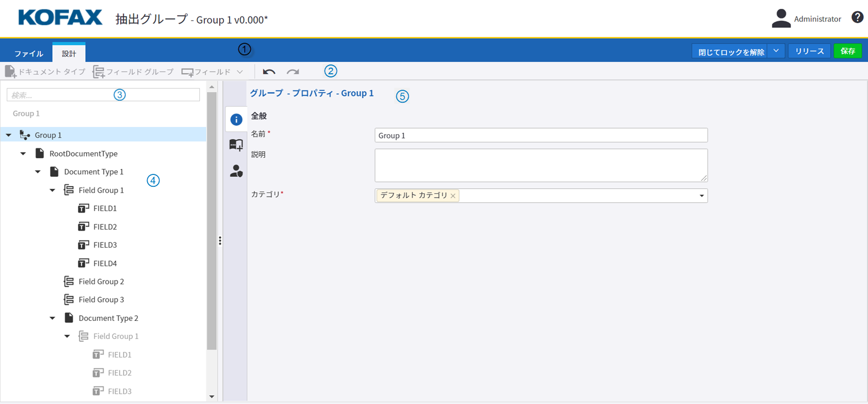Switch to the ファイル tab
The image size is (868, 404).
point(29,54)
